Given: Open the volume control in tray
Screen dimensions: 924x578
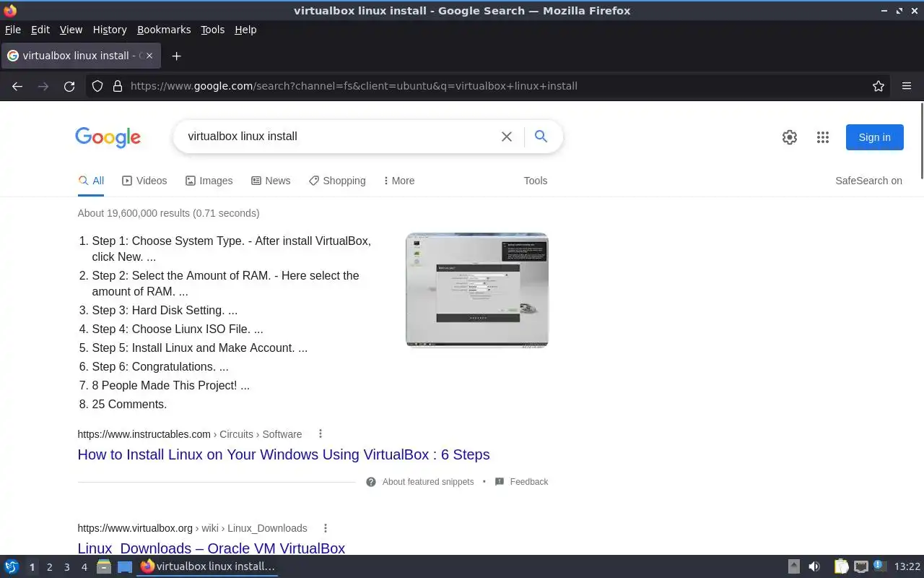Looking at the screenshot, I should point(814,567).
